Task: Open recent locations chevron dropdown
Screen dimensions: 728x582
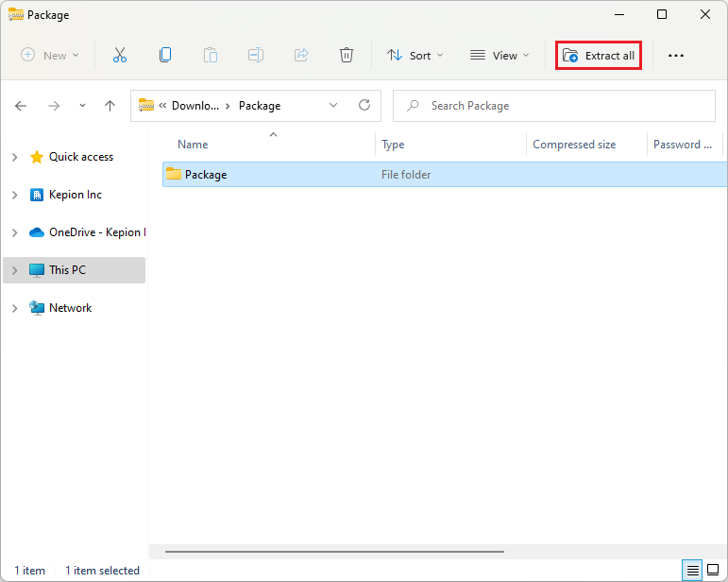Action: (x=82, y=106)
